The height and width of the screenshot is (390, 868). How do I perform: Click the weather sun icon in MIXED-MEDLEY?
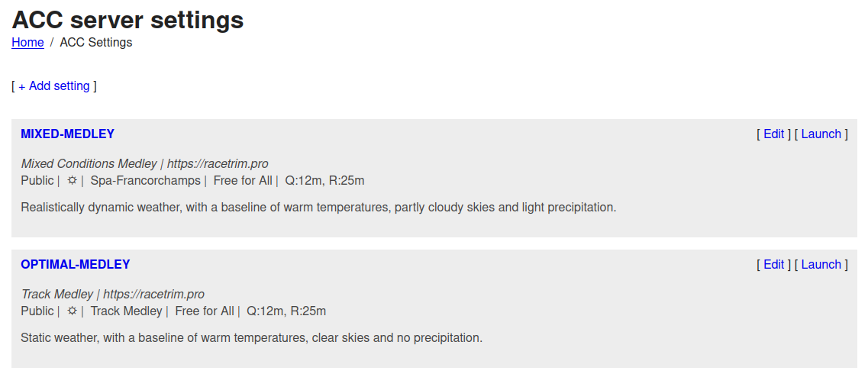72,181
